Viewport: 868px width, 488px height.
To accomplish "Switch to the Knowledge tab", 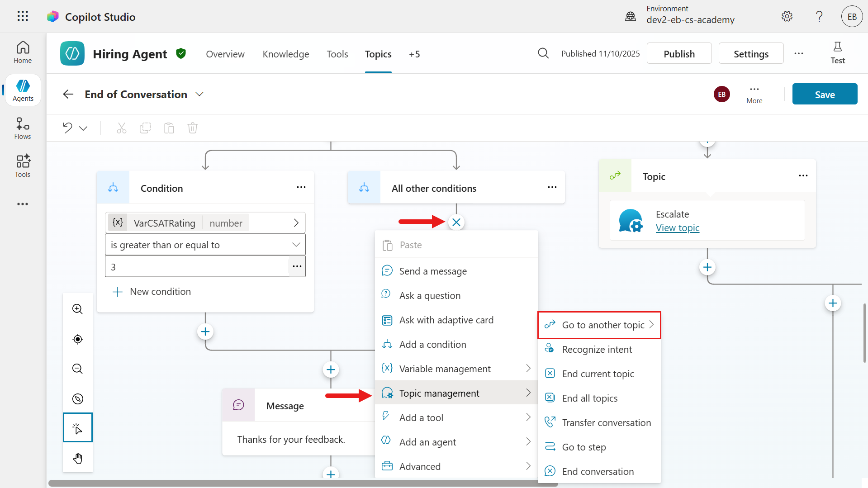I will point(285,54).
